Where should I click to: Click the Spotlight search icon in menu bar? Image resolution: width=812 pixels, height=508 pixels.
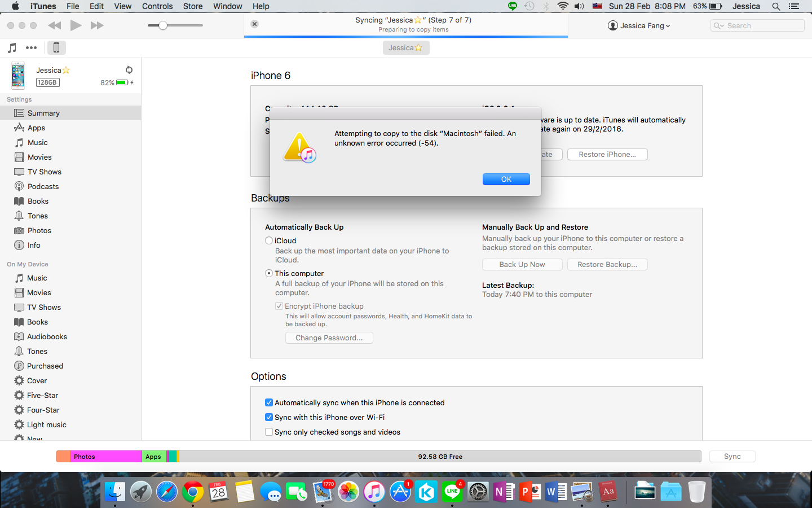point(776,6)
